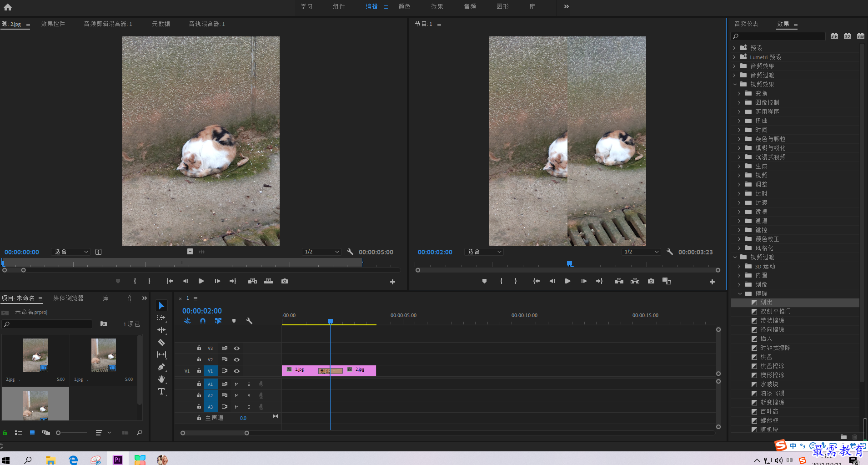The height and width of the screenshot is (465, 868).
Task: Toggle snap in timeline
Action: coord(203,321)
